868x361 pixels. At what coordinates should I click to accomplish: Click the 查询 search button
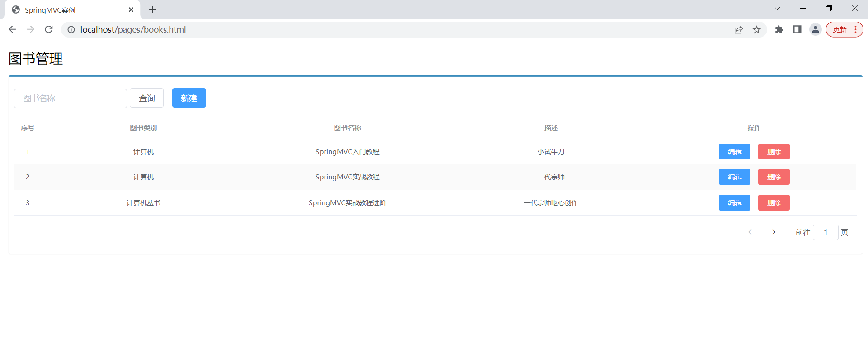146,98
